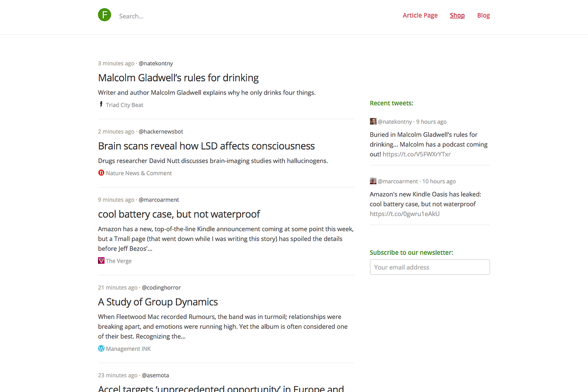The image size is (588, 392).
Task: Follow the t.co/V5FWXrYTxr tweet link
Action: coord(416,154)
